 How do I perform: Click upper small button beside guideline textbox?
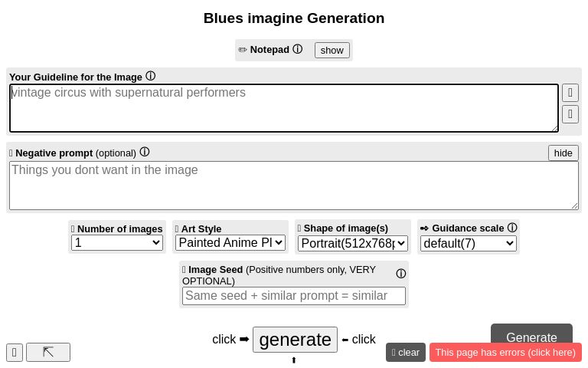[x=570, y=93]
